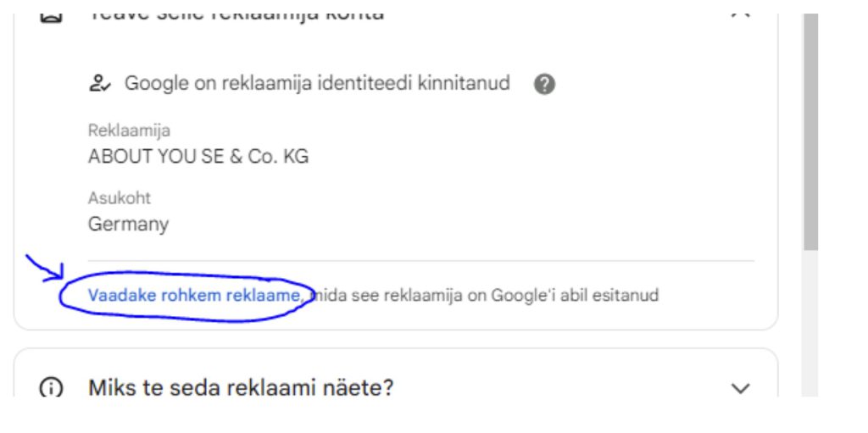868x433 pixels.
Task: Click the Germany location text
Action: 129,225
